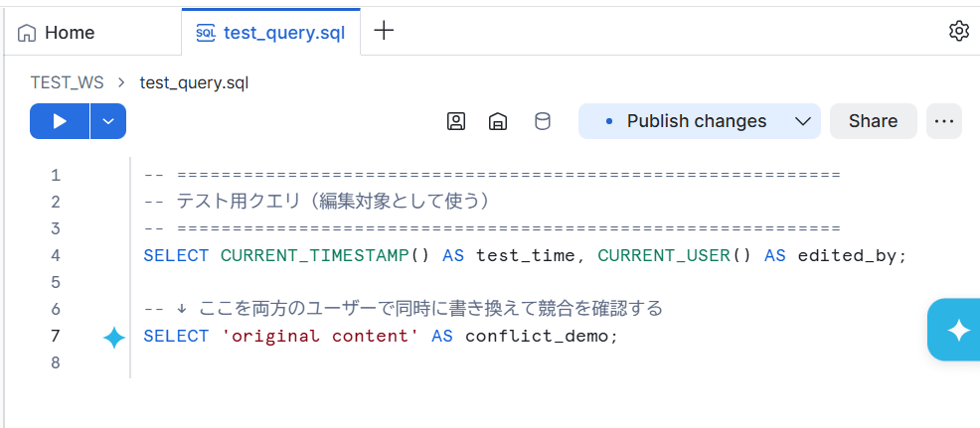
Task: Run the query with the blue play button
Action: pos(60,121)
